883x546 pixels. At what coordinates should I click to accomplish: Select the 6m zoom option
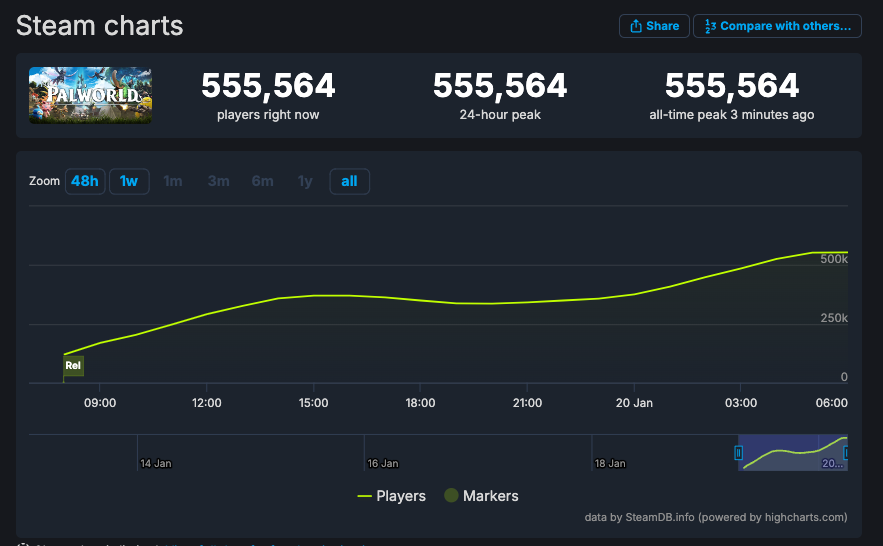tap(262, 181)
